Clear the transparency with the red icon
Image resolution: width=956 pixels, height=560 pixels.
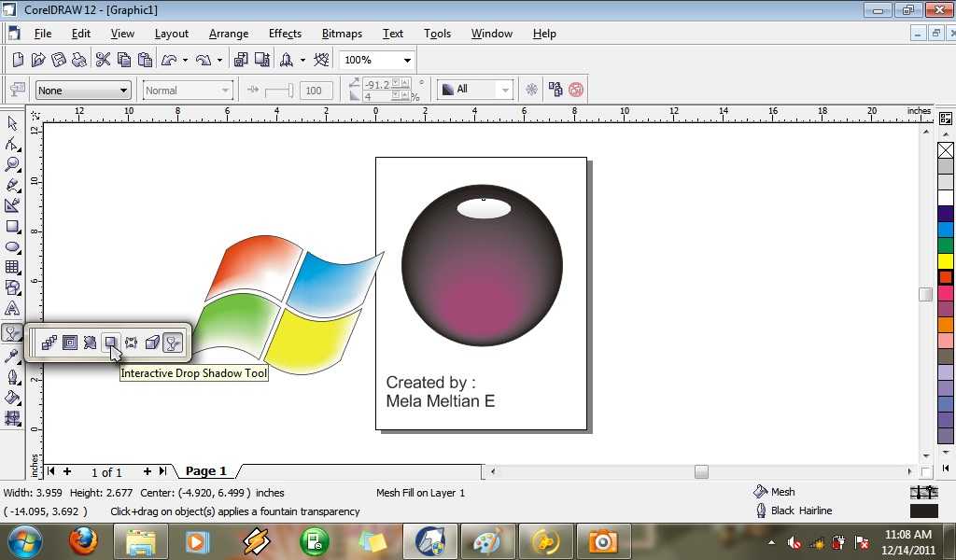(575, 91)
